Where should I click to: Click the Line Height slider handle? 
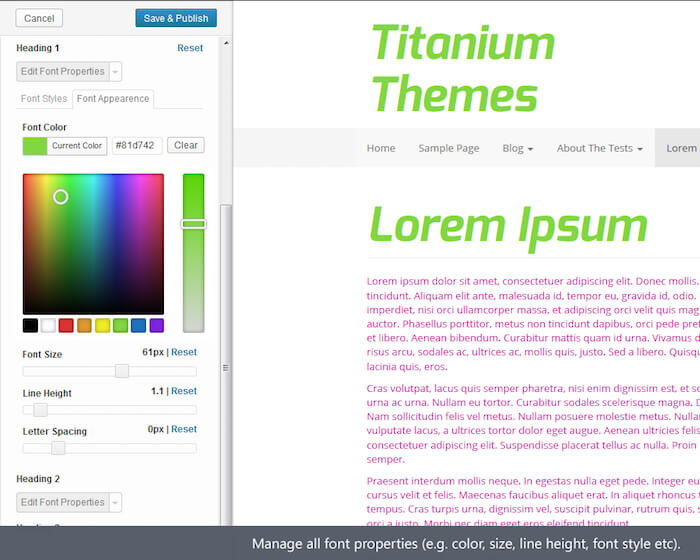tap(40, 410)
